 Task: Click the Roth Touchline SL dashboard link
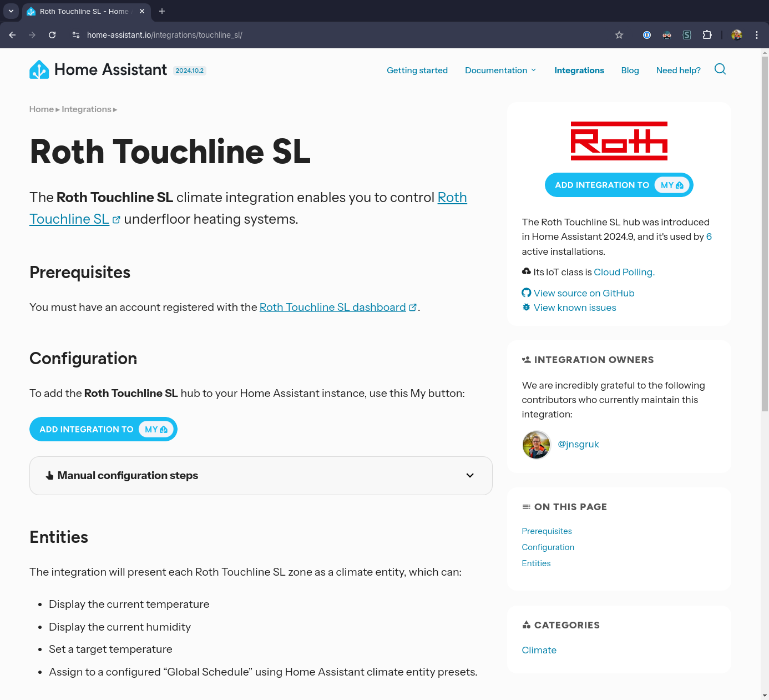(x=332, y=308)
